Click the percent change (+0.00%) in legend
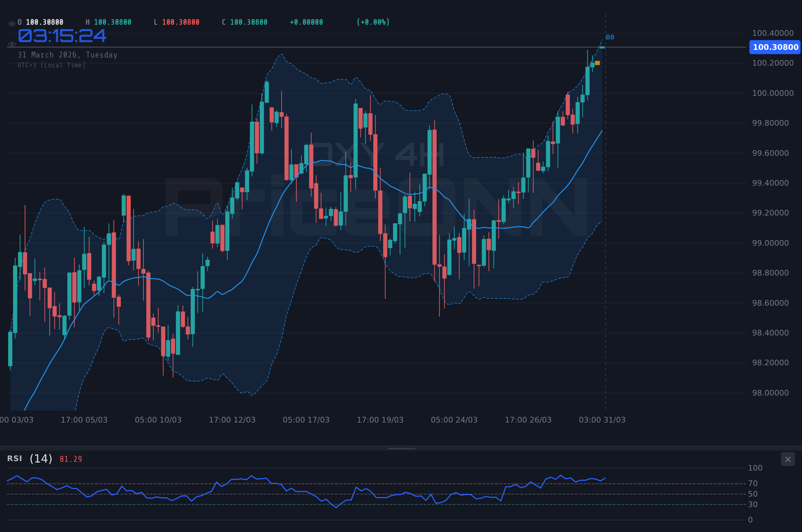Viewport: 802px width, 532px height. [x=373, y=22]
